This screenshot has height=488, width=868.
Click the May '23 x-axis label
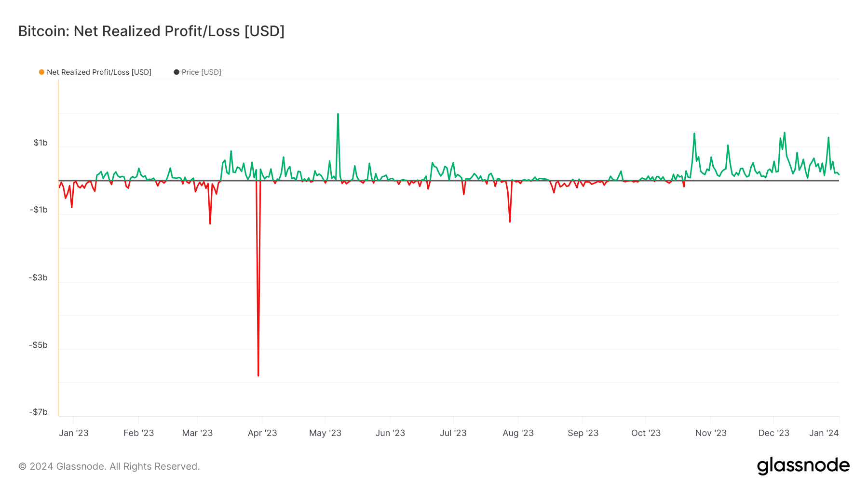pyautogui.click(x=325, y=433)
